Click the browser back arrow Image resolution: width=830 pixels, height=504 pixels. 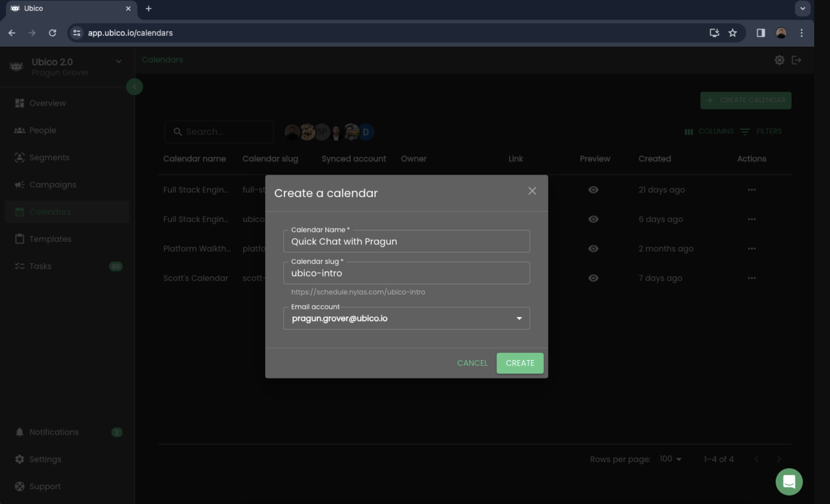[12, 33]
